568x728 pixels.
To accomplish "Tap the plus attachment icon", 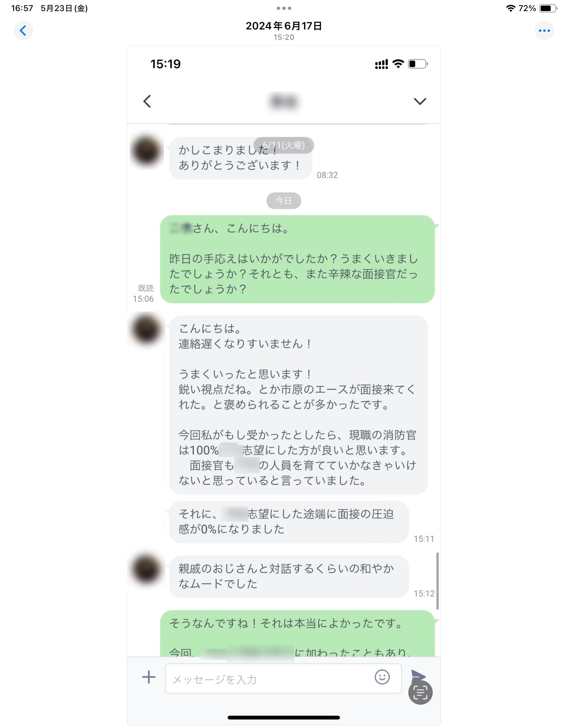I will (x=149, y=677).
